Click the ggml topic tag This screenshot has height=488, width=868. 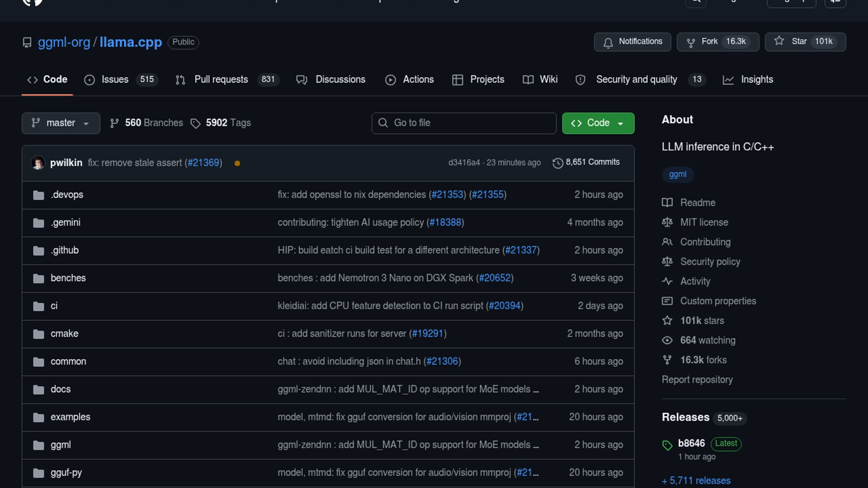(x=677, y=174)
